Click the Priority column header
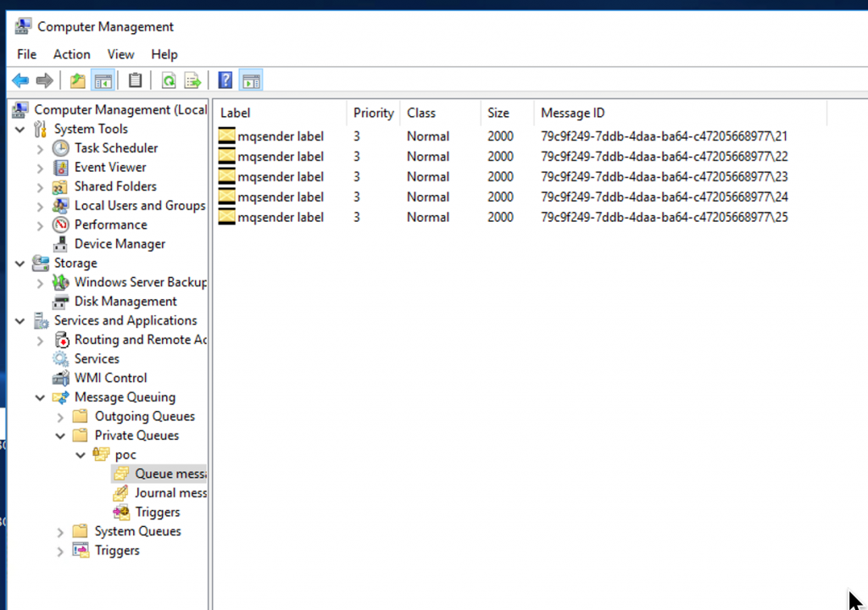Viewport: 868px width, 610px height. [x=373, y=112]
